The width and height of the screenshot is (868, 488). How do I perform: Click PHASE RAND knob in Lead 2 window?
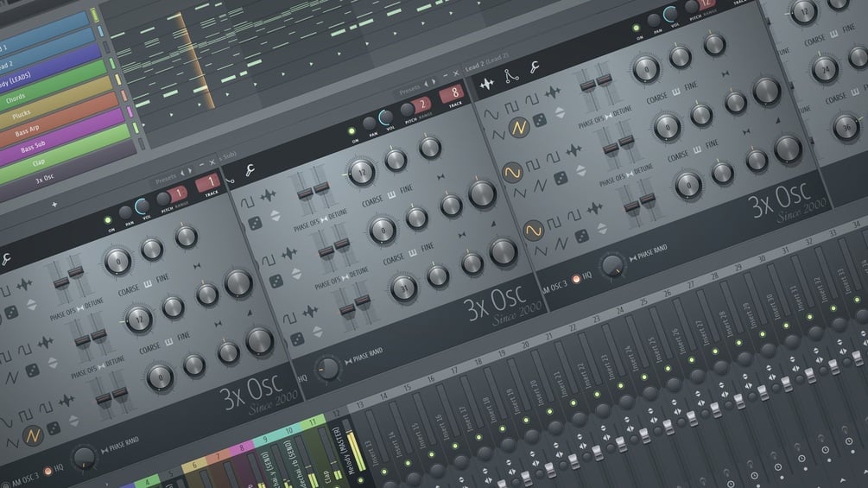(612, 265)
